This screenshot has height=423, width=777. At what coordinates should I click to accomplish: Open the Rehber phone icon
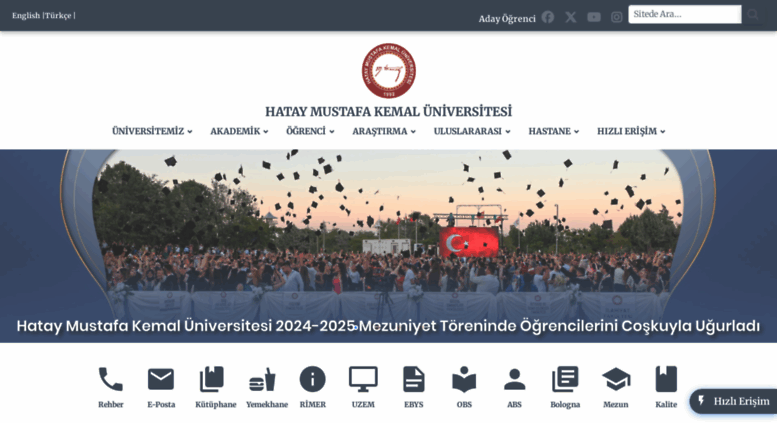(x=111, y=380)
